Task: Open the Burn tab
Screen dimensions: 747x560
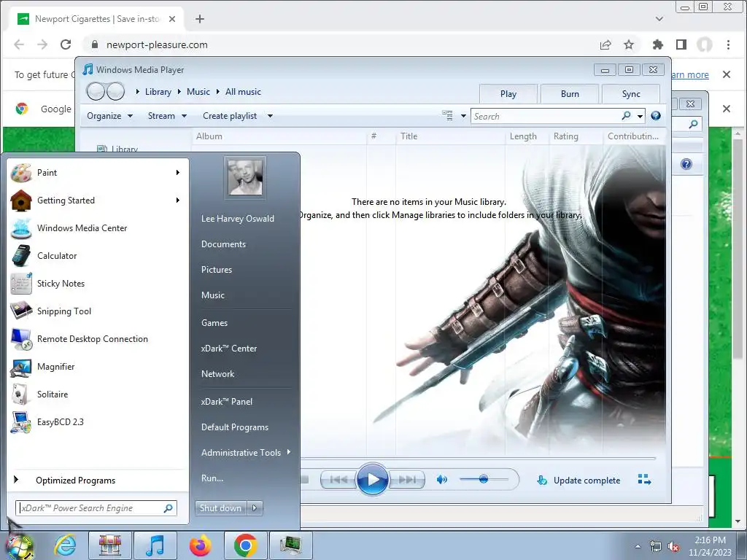Action: pyautogui.click(x=570, y=94)
